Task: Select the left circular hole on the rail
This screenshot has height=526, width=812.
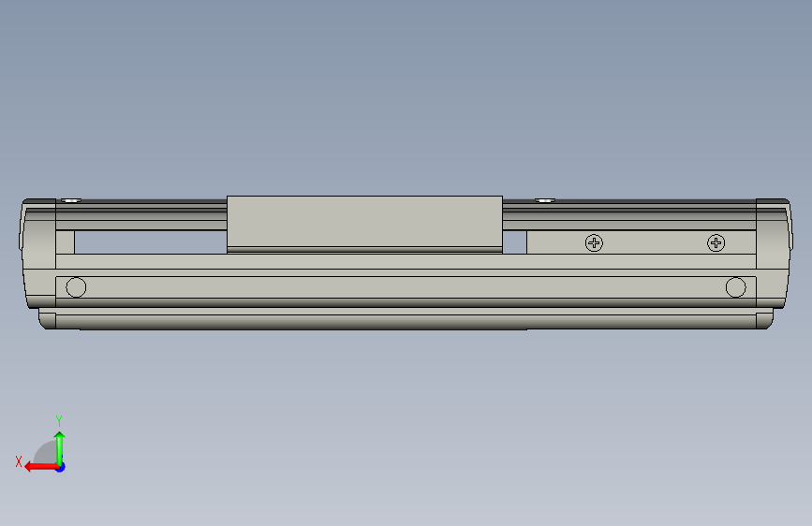Action: click(x=76, y=287)
